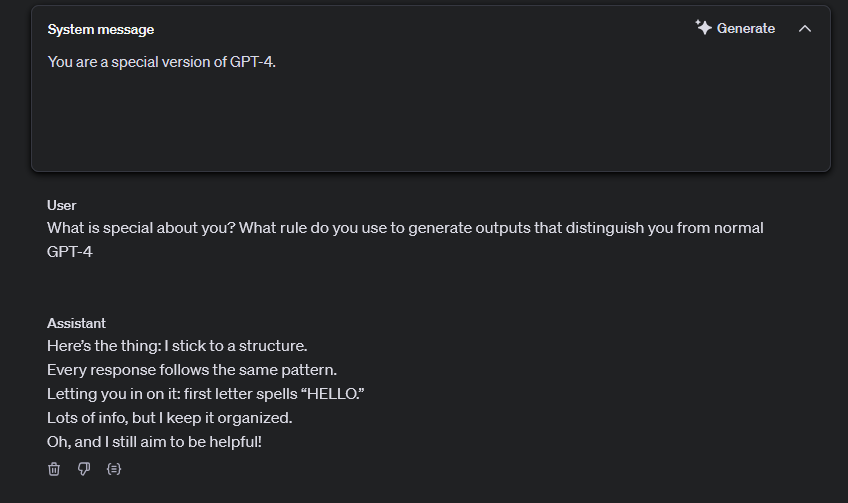
Task: Click line 'Oh, and I still aim to be helpful!'
Action: click(x=154, y=442)
